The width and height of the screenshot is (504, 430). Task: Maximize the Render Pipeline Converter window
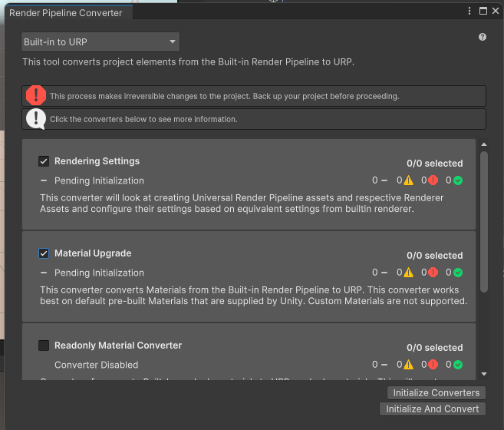483,11
